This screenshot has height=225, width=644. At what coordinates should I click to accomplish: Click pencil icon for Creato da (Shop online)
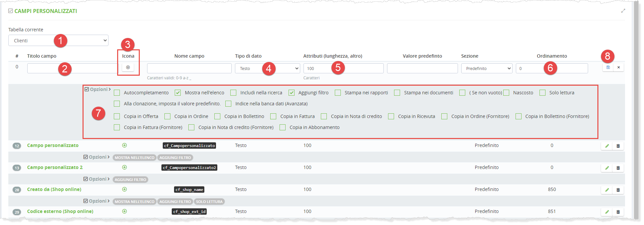click(x=607, y=190)
